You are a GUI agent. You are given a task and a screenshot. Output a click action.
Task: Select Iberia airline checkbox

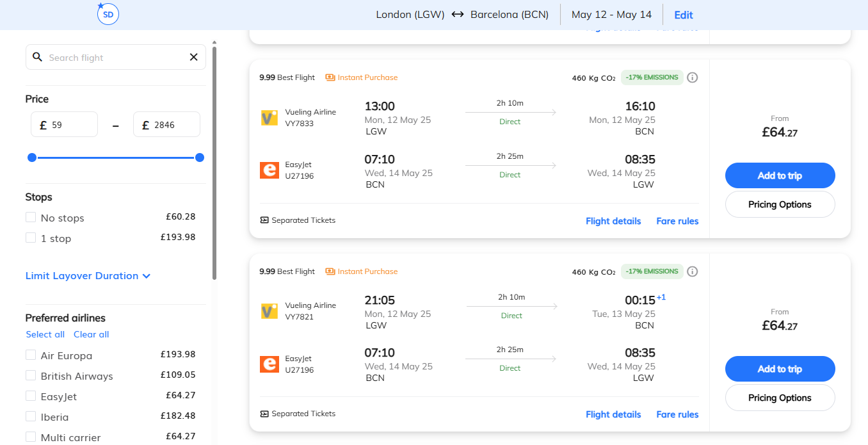pyautogui.click(x=31, y=417)
